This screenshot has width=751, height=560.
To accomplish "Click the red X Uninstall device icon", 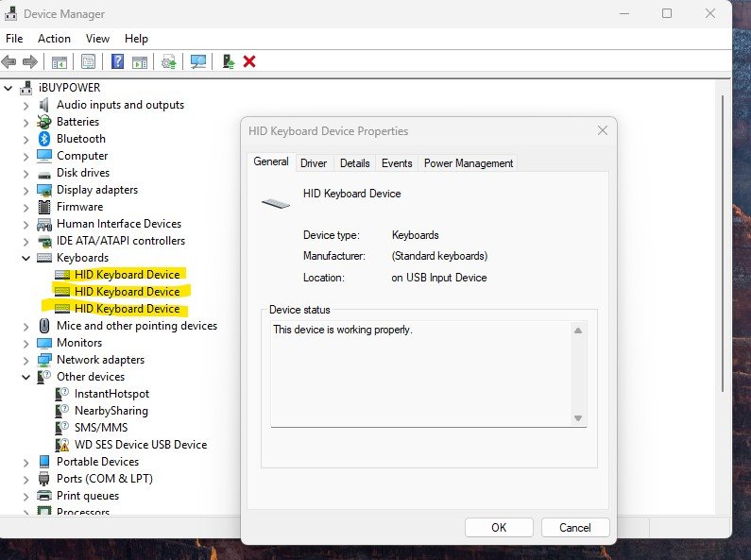I will (x=249, y=61).
